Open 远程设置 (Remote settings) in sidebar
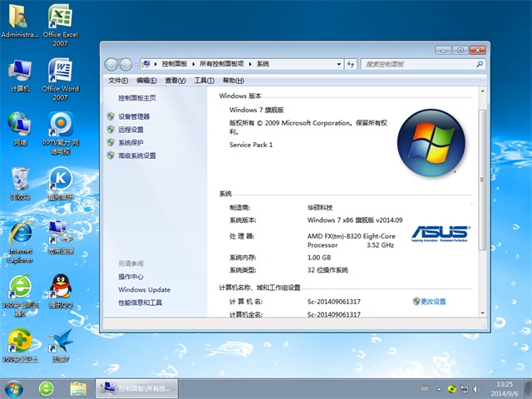The height and width of the screenshot is (399, 532). (131, 130)
